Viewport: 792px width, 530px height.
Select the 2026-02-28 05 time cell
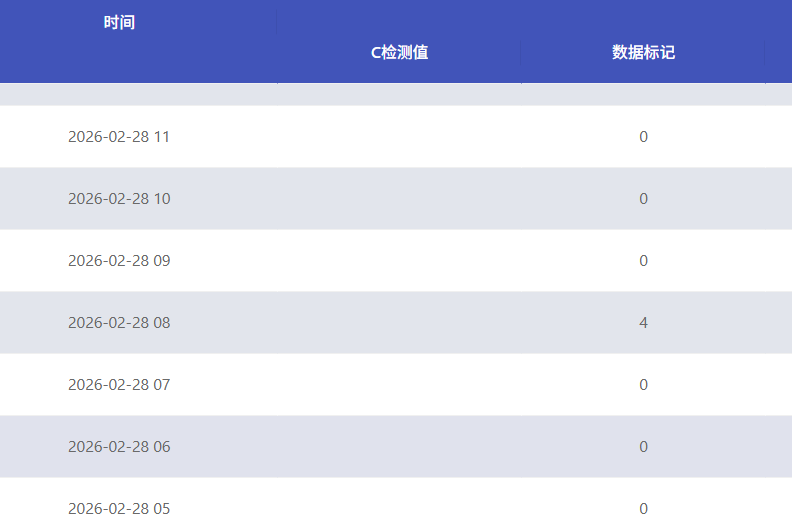(119, 508)
